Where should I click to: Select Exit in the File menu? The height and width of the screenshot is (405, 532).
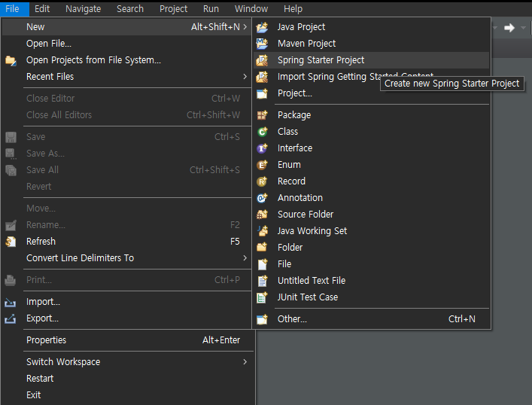(127, 395)
